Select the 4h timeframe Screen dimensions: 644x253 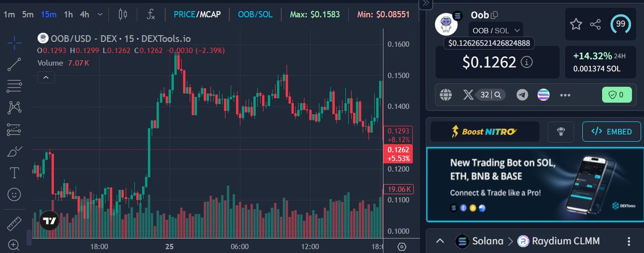point(85,15)
